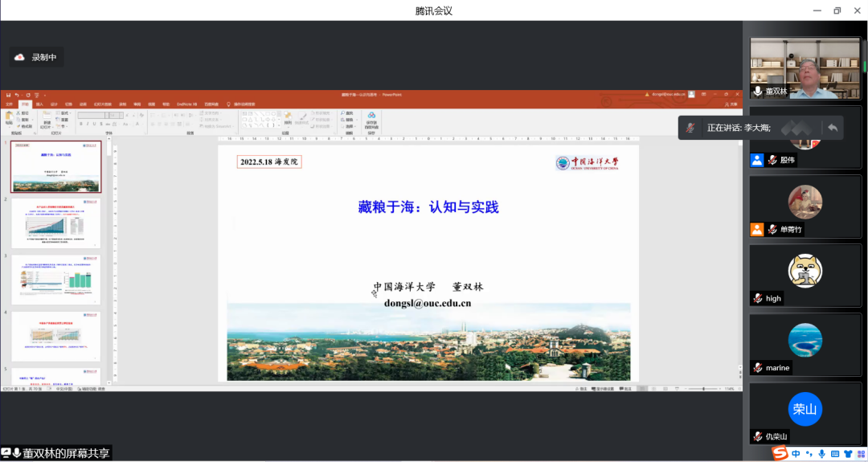Click the muted microphone icon in speaking popup

pyautogui.click(x=690, y=128)
